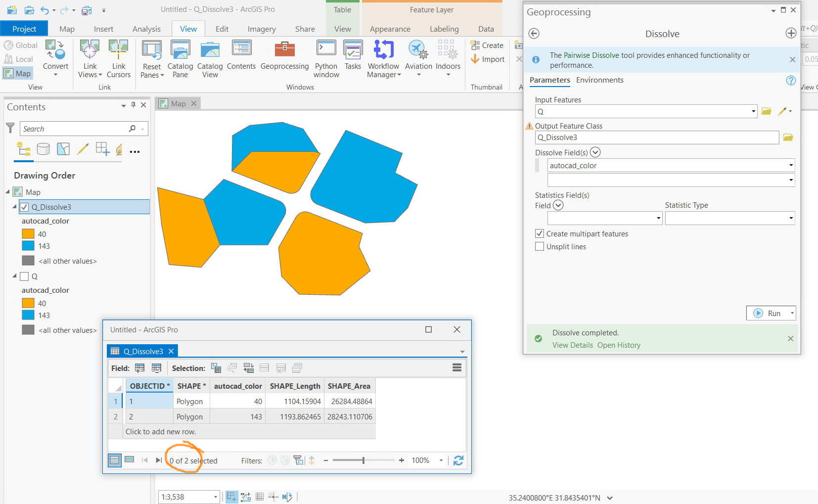Refresh the attribute table
Image resolution: width=818 pixels, height=504 pixels.
[458, 460]
